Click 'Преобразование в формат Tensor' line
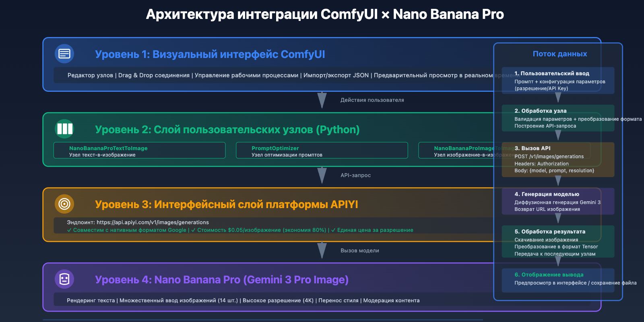The height and width of the screenshot is (322, 644). 556,247
